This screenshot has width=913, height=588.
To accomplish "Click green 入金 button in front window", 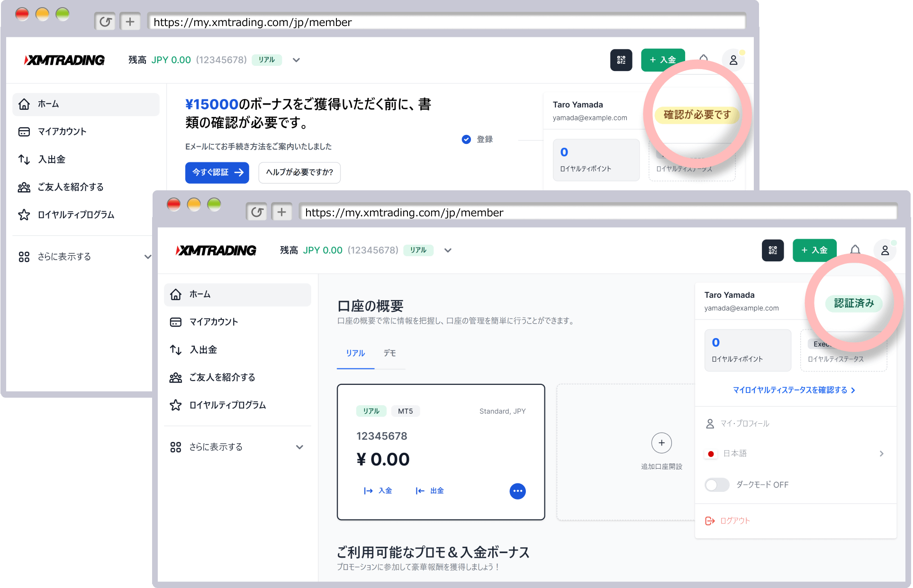I will [x=814, y=250].
